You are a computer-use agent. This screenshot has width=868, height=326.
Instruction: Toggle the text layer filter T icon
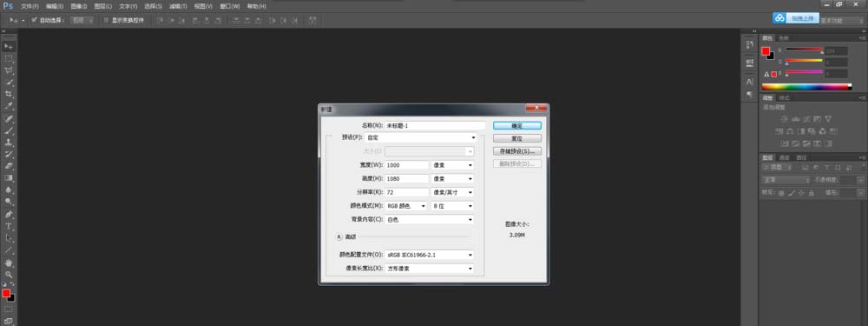click(x=826, y=167)
